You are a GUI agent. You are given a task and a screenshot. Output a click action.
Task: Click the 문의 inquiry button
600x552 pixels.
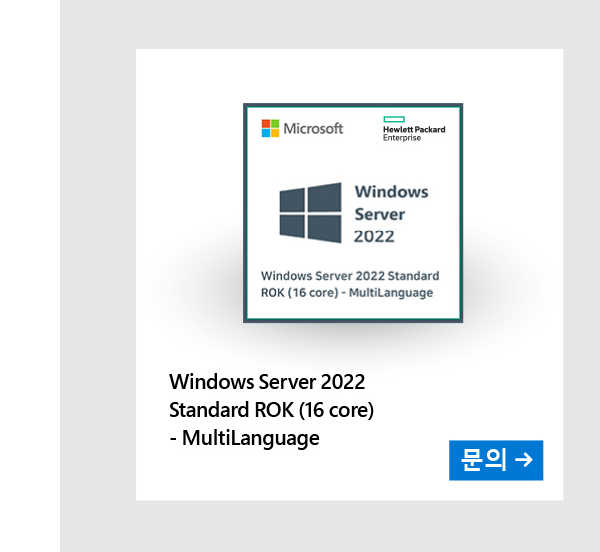496,460
